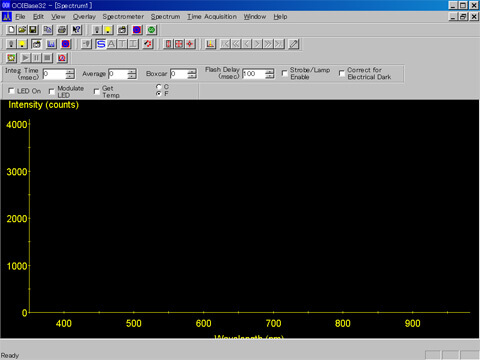Screen dimensions: 480x360
Task: Select Scope mode S button
Action: coord(100,44)
